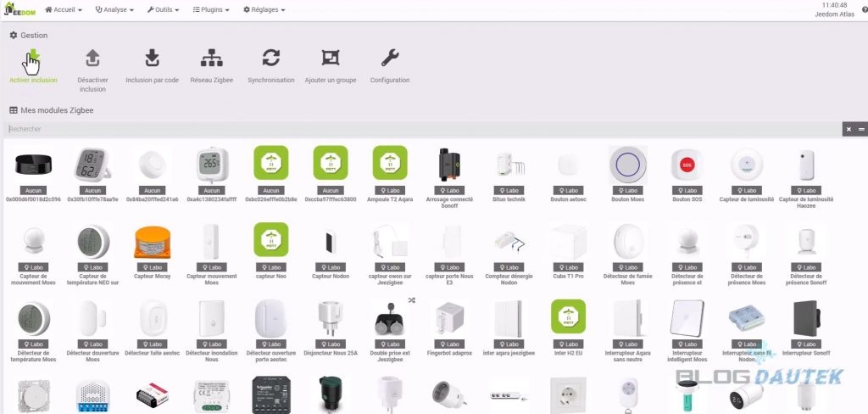Open the Configuration wrench icon
868x414 pixels.
[389, 59]
